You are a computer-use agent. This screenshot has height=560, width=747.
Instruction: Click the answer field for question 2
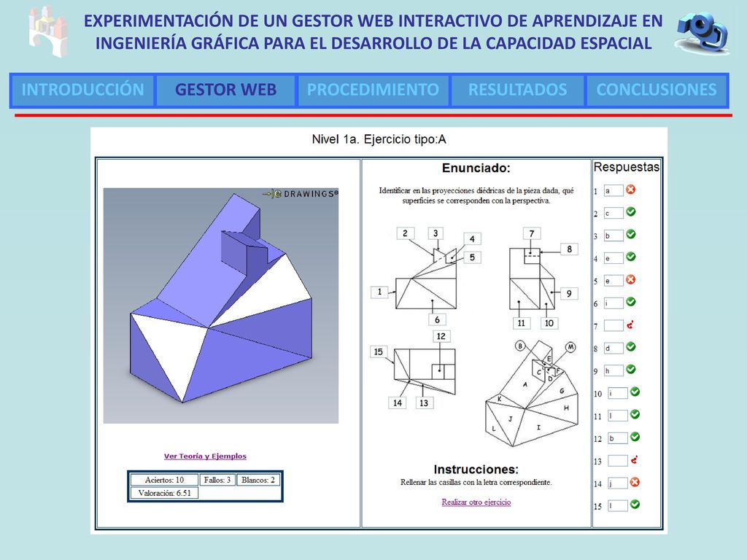613,214
